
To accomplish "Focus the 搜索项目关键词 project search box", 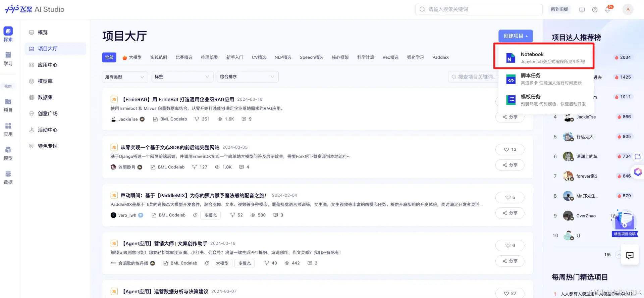I will tap(474, 77).
